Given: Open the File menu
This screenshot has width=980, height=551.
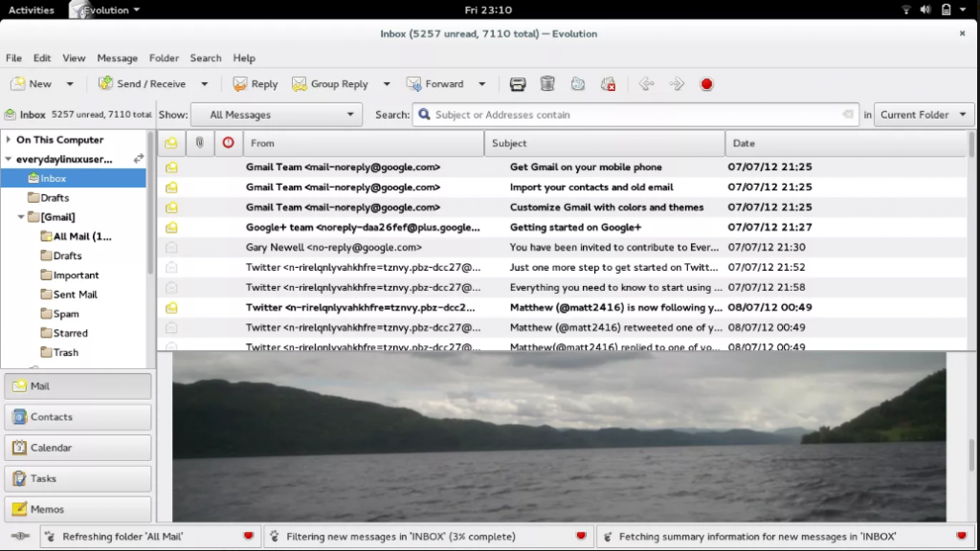Looking at the screenshot, I should pos(13,58).
